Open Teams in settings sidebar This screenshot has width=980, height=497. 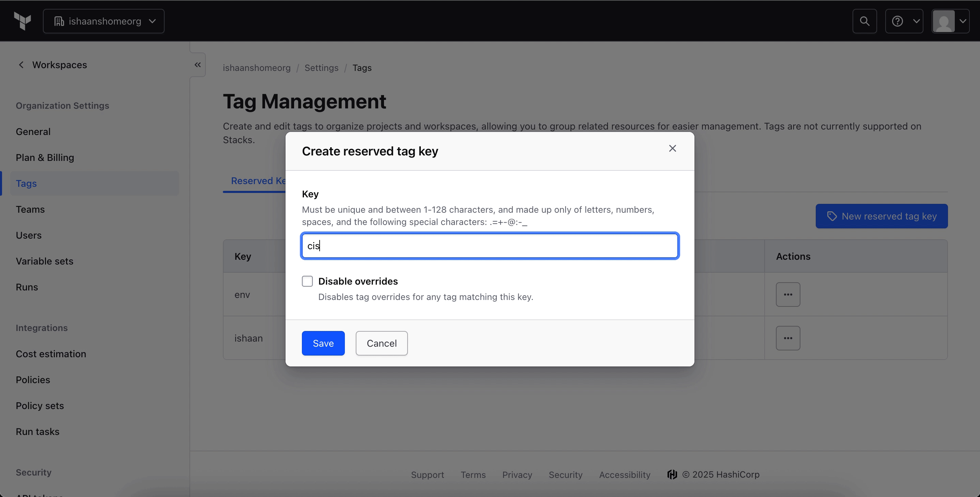tap(30, 209)
